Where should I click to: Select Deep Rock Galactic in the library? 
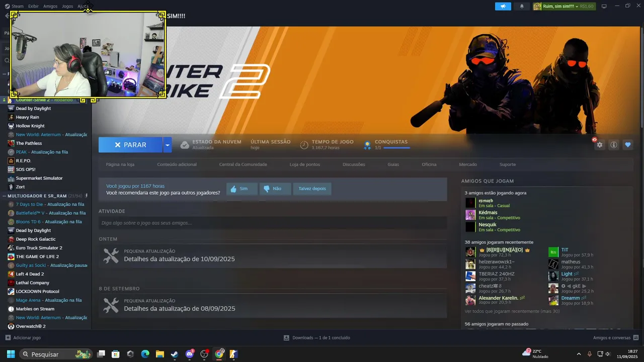click(36, 239)
